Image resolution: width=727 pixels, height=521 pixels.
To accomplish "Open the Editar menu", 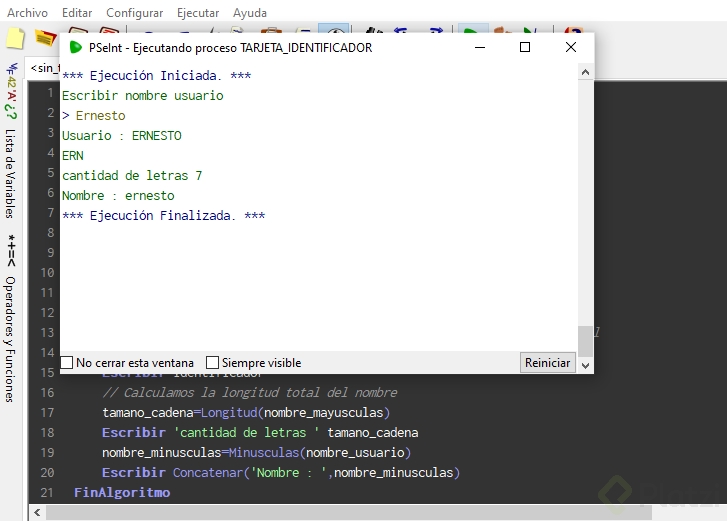I will click(x=77, y=13).
